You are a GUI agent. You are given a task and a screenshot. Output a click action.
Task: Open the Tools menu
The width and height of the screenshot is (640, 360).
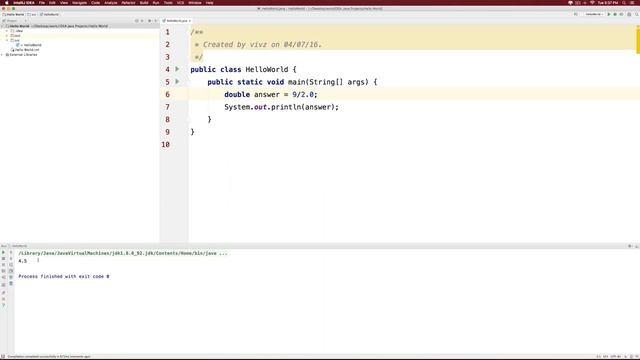pyautogui.click(x=168, y=2)
